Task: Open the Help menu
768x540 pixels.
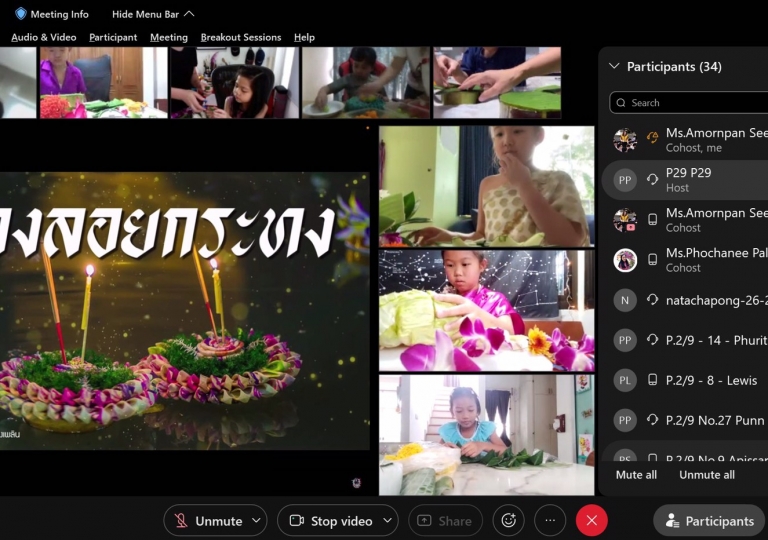Action: (304, 37)
